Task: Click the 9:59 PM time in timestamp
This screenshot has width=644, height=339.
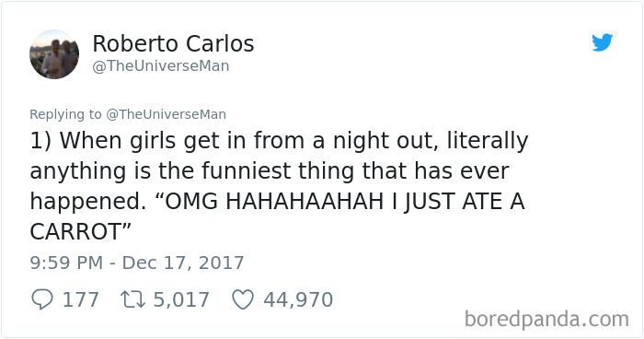Action: click(66, 263)
